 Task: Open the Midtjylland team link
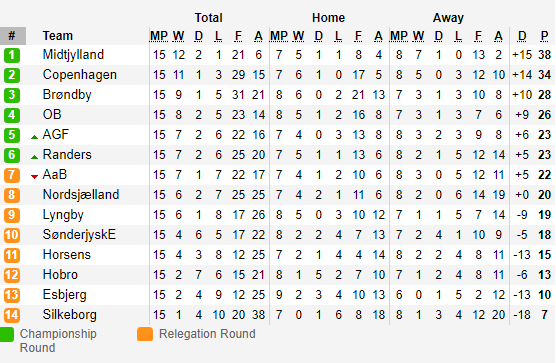coord(73,55)
